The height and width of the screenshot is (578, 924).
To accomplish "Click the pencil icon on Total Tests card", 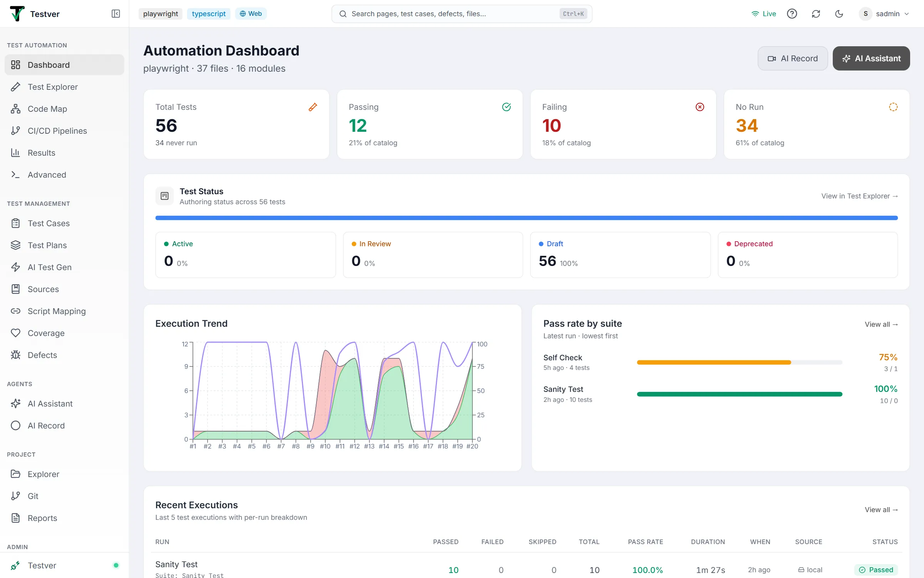I will tap(313, 107).
